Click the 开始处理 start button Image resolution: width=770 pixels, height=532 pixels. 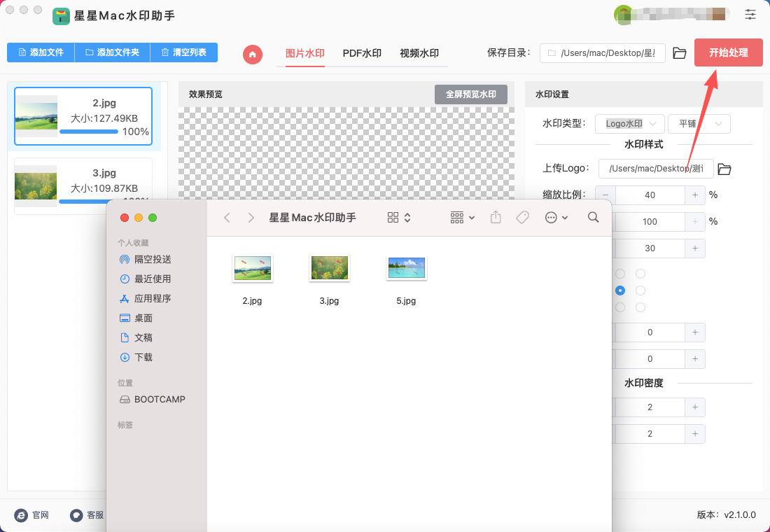coord(728,52)
